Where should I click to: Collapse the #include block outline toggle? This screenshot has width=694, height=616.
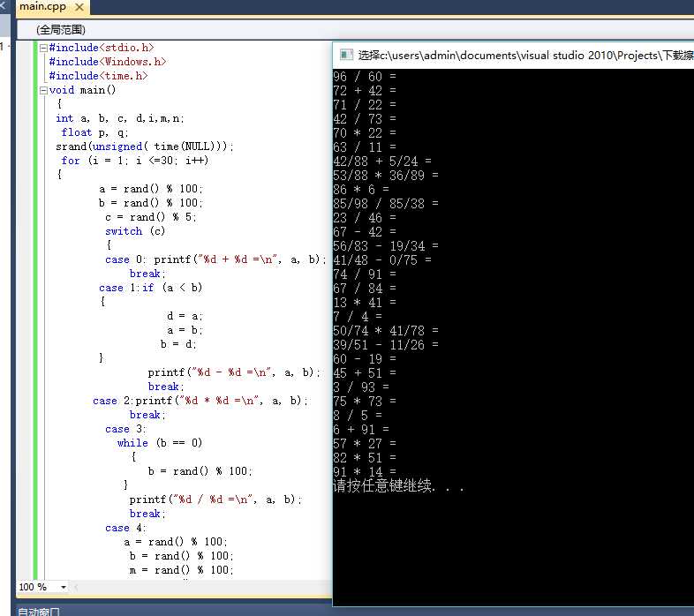click(x=43, y=48)
